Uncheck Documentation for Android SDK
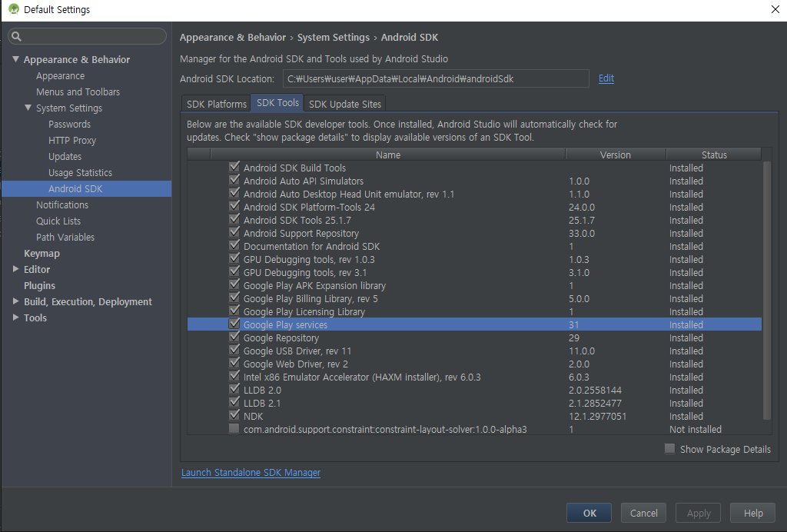 click(x=234, y=245)
